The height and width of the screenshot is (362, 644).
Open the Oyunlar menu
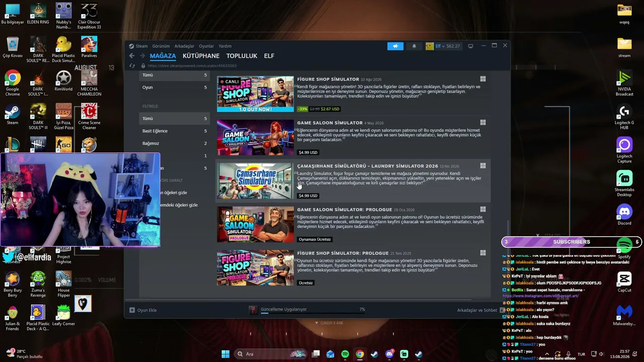[206, 46]
